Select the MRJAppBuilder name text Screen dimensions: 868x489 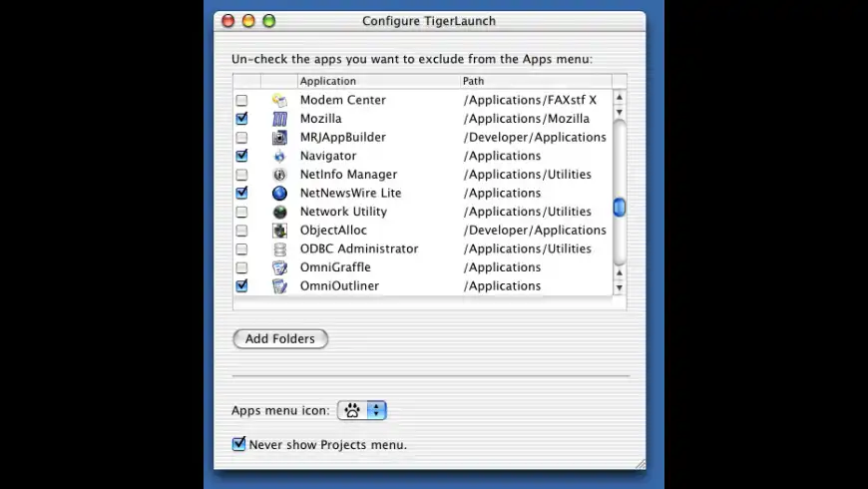(343, 138)
